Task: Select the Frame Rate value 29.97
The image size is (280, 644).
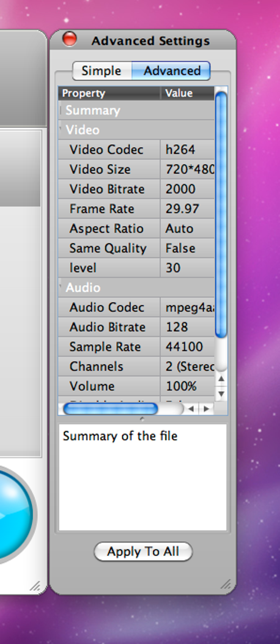Action: (x=182, y=209)
